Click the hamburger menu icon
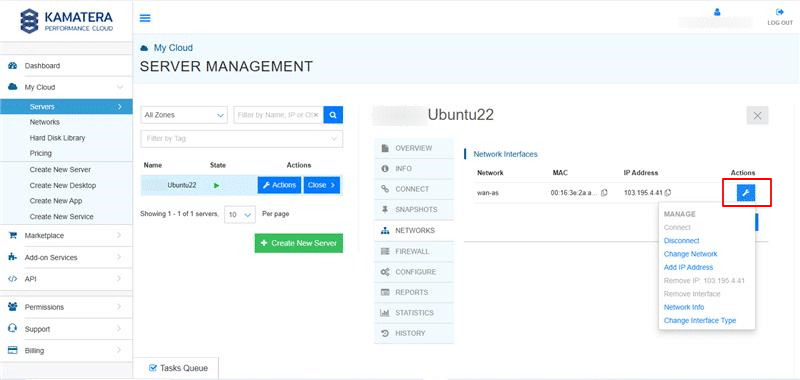This screenshot has width=800, height=380. point(145,18)
